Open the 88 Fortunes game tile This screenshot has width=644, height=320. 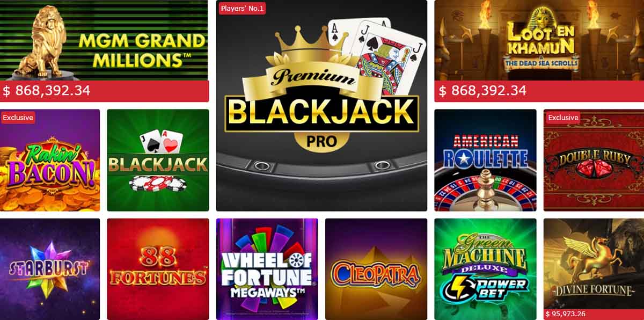coord(158,269)
